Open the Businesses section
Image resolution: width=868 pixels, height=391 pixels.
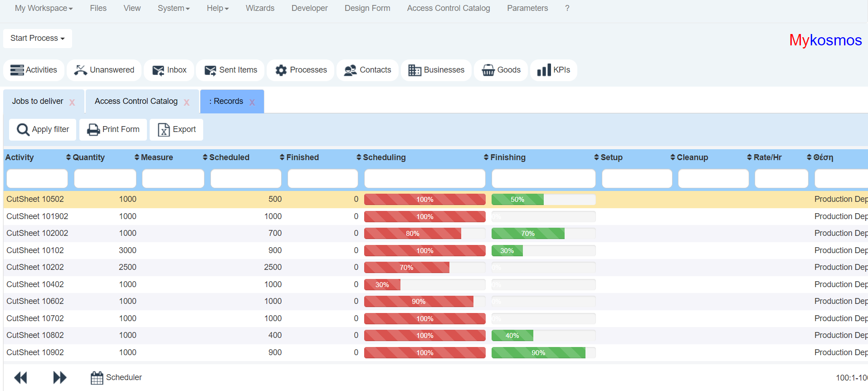click(x=436, y=70)
